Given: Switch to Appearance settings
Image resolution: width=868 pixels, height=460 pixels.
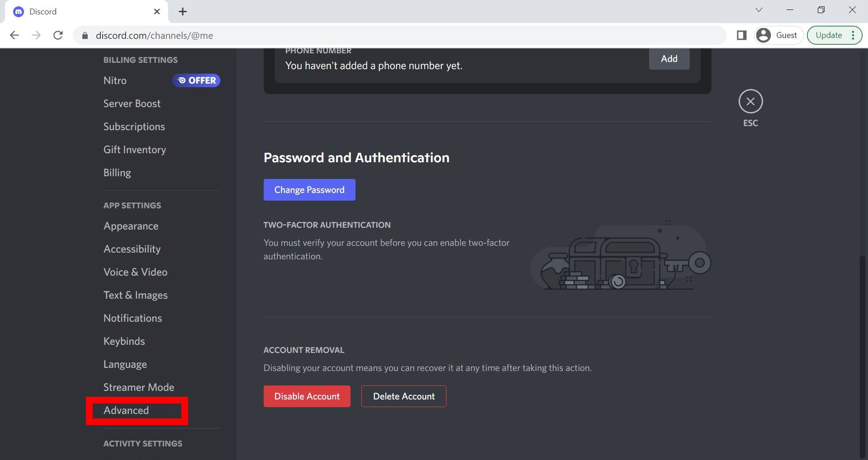Looking at the screenshot, I should point(131,225).
